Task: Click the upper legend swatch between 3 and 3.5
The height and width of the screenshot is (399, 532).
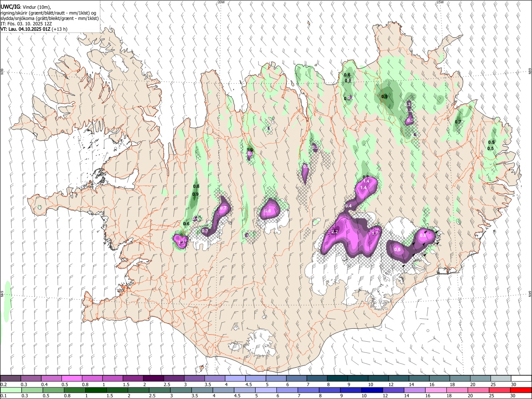Action: point(194,379)
